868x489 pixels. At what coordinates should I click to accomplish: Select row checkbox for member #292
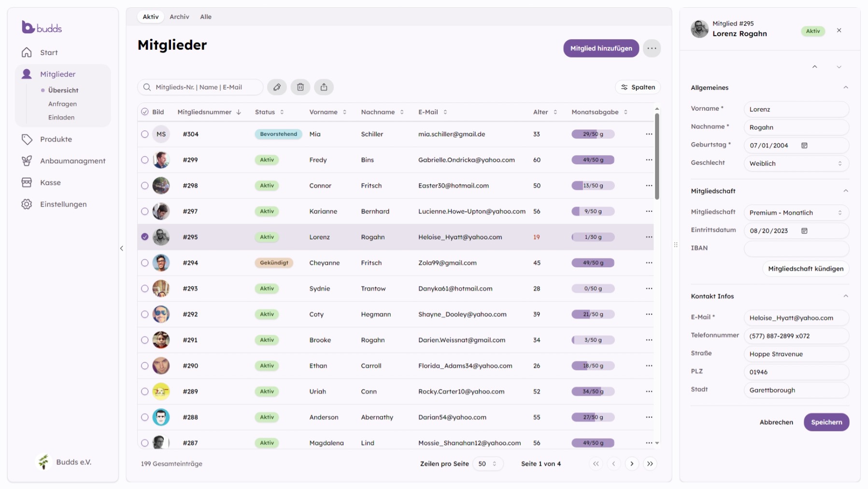click(144, 314)
